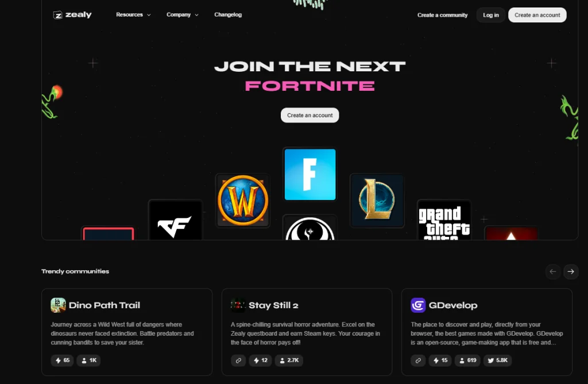Select the Fortnite game icon
The width and height of the screenshot is (588, 384).
click(310, 174)
